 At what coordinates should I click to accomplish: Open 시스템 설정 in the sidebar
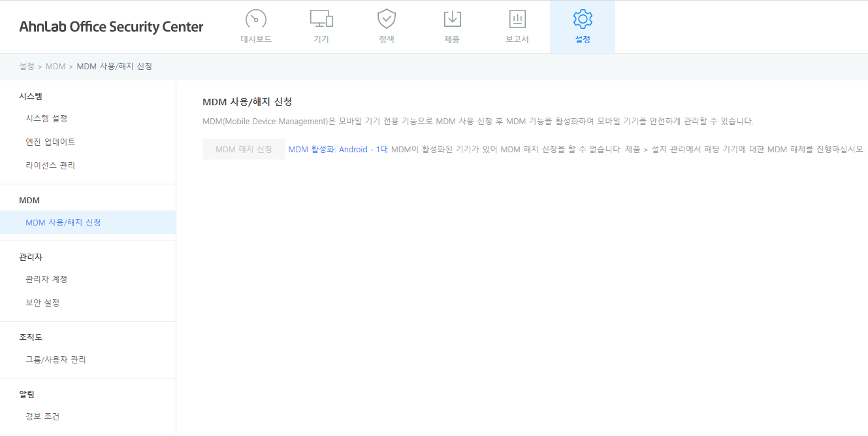(46, 118)
